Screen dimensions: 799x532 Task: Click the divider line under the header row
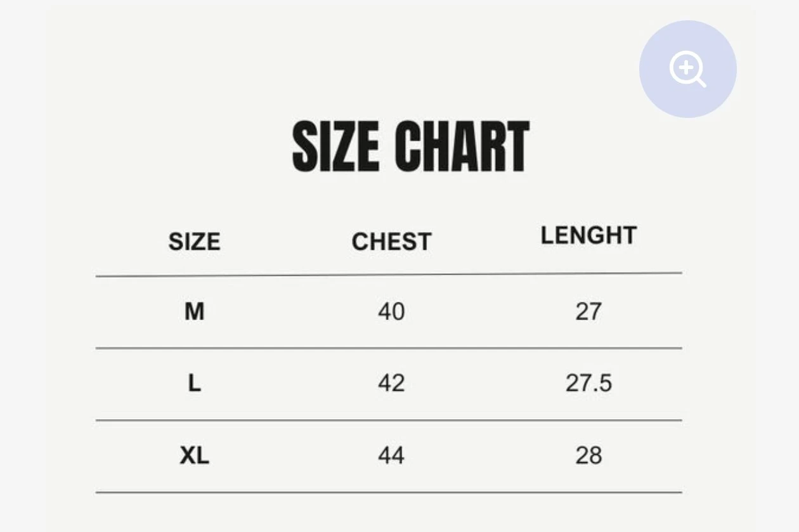[x=389, y=275]
